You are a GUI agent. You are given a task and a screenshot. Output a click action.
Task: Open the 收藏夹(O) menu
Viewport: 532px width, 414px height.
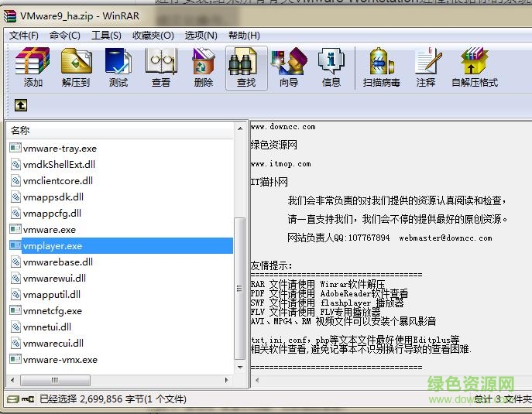coord(153,36)
